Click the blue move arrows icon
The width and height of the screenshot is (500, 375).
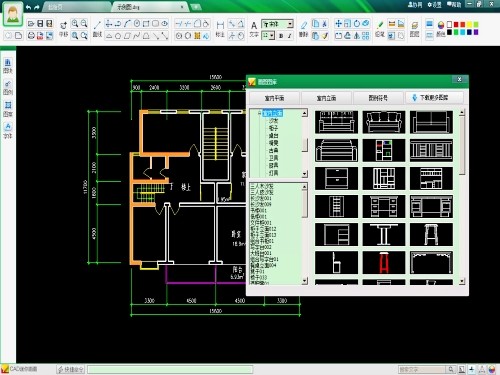pos(338,23)
